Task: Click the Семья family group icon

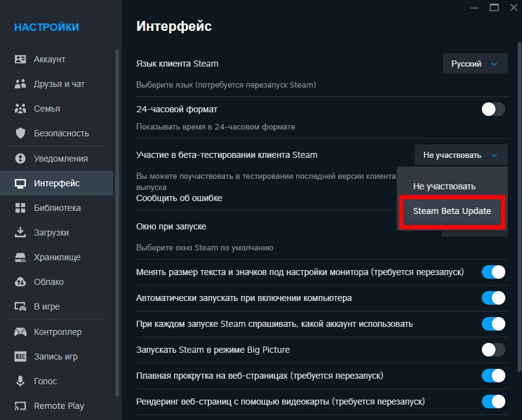Action: [x=20, y=109]
